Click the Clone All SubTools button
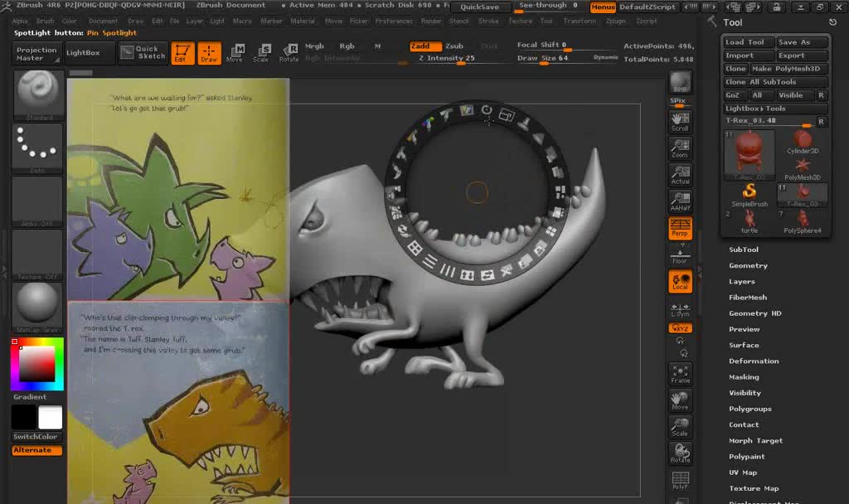 (x=775, y=82)
